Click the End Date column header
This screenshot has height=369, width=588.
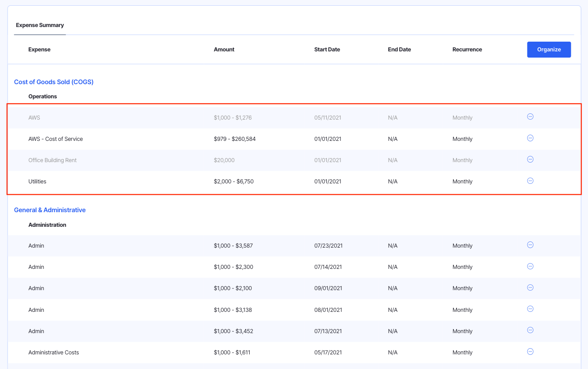(399, 50)
